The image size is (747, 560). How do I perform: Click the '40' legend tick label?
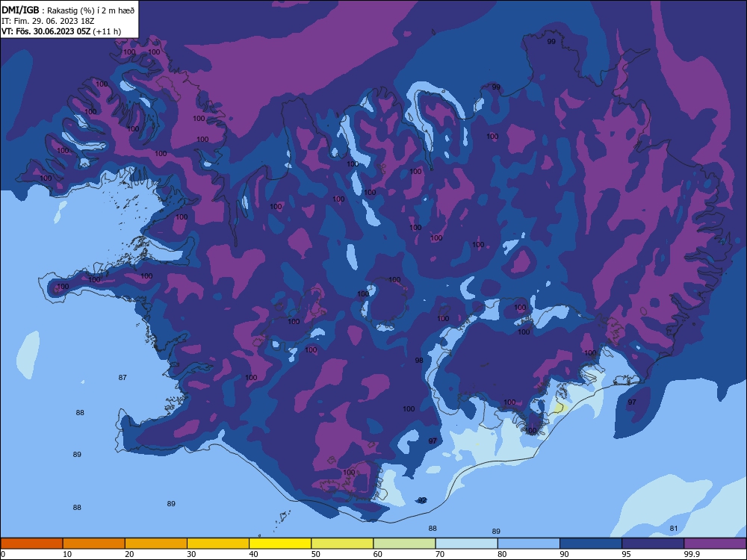point(254,554)
